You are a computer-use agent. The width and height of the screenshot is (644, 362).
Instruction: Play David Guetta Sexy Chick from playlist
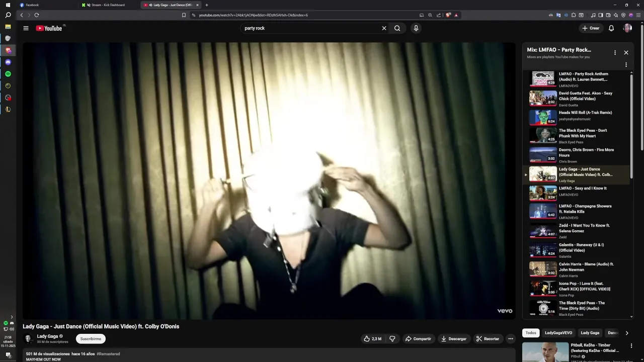[576, 99]
